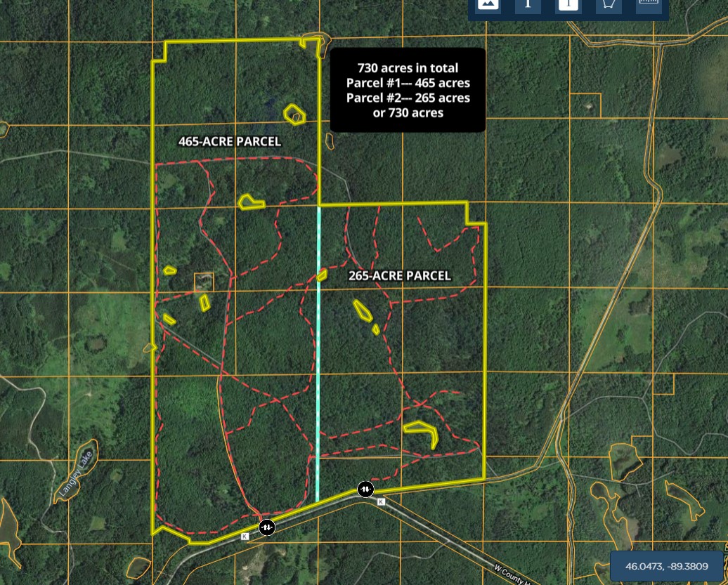Open the ruler measurement tool
The image size is (728, 585).
tap(649, 4)
